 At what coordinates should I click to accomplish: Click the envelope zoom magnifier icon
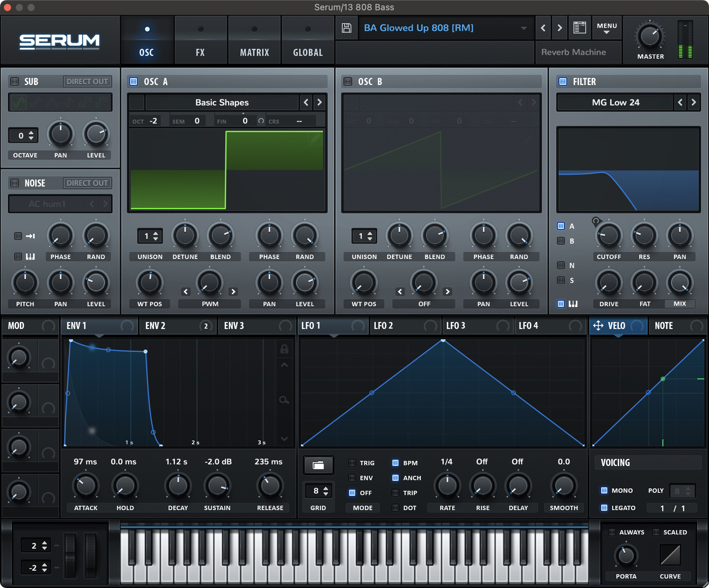[x=284, y=400]
